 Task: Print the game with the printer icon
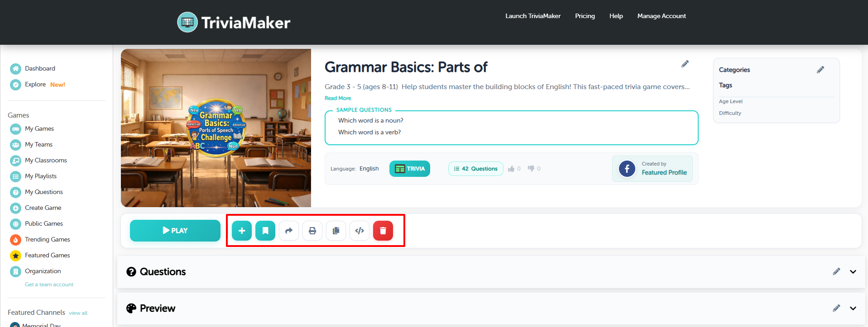point(312,231)
